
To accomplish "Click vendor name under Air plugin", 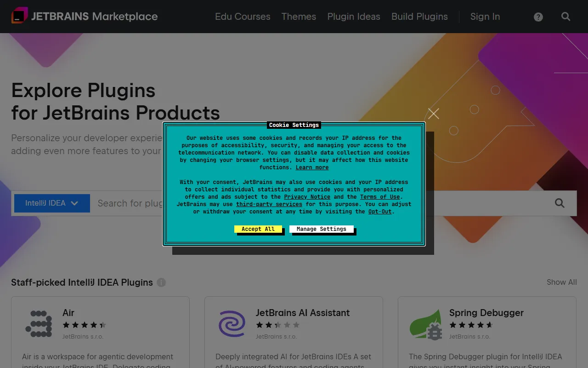I will (x=83, y=337).
